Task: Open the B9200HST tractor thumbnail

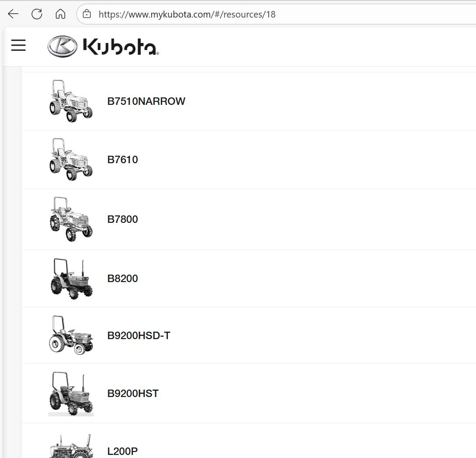Action: click(71, 394)
